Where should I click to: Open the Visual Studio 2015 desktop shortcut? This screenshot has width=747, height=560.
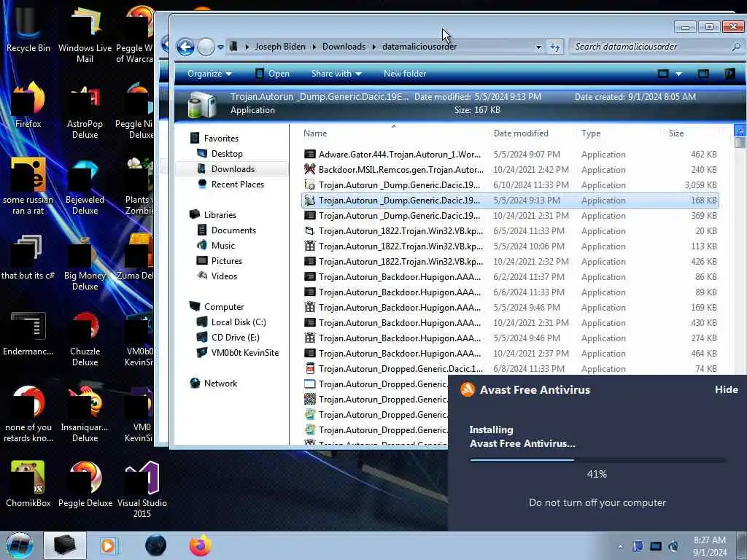pyautogui.click(x=142, y=489)
